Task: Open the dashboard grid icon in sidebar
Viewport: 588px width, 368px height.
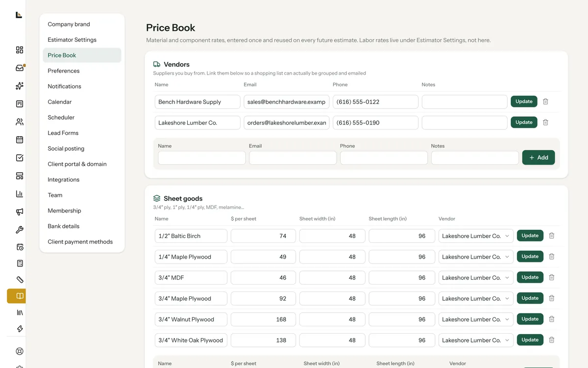Action: [20, 50]
